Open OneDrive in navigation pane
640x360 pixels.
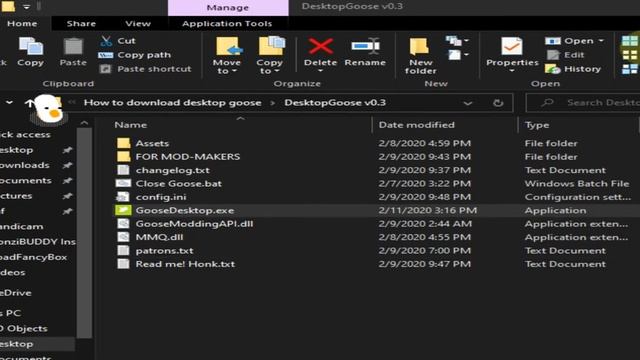coord(16,293)
